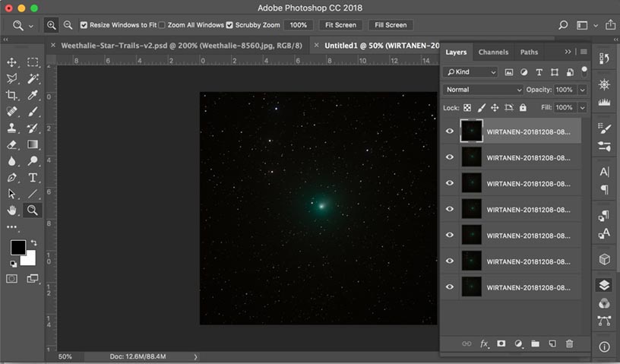The width and height of the screenshot is (620, 364).
Task: Click the Fit Screen button
Action: point(340,25)
